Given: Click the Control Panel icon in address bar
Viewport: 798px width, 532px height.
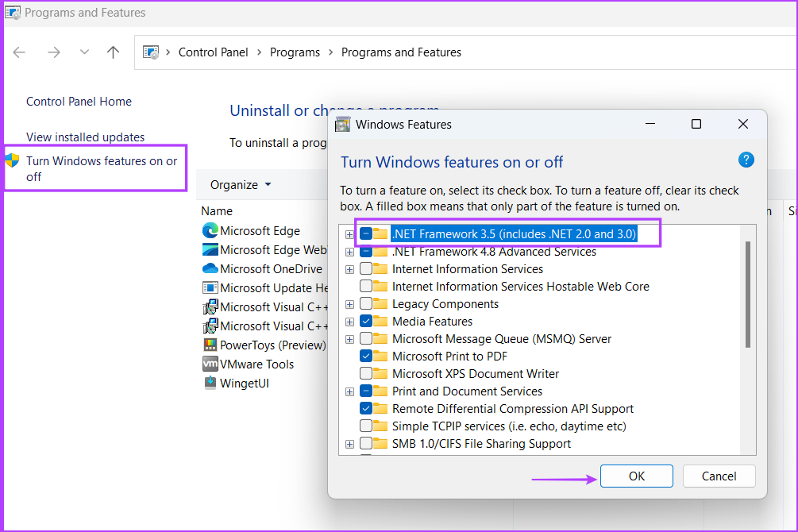Looking at the screenshot, I should tap(151, 52).
